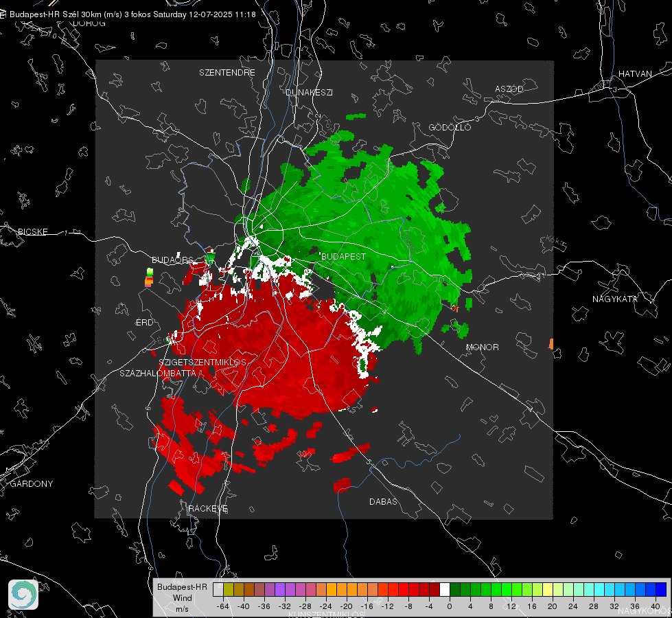Click the DUNAKESZI map label
This screenshot has width=672, height=618.
pyautogui.click(x=309, y=92)
